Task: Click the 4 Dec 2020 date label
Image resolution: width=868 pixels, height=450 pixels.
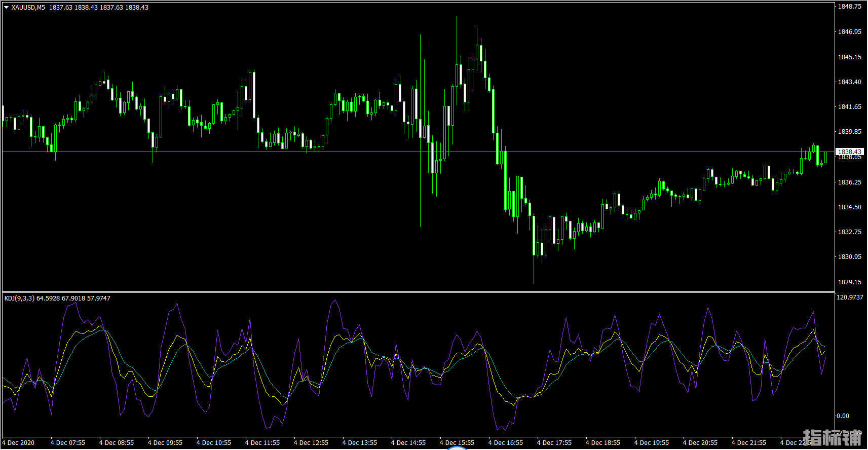Action: (x=19, y=443)
